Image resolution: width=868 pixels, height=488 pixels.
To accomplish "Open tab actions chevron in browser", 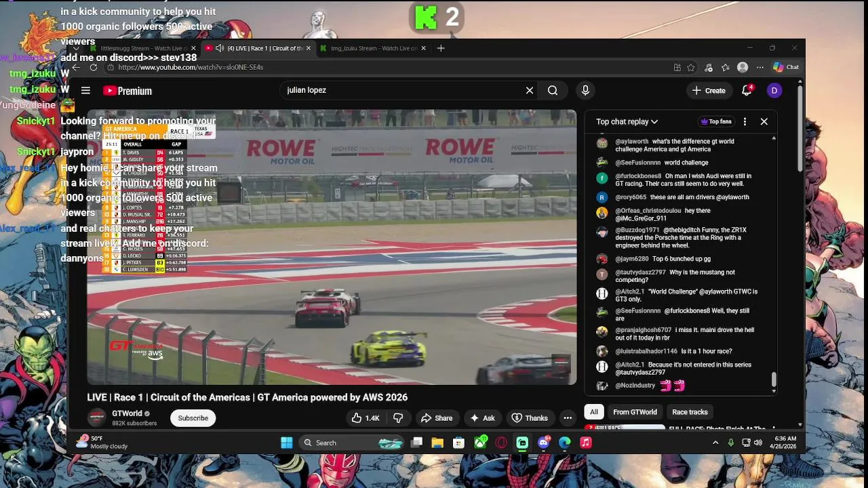I will [77, 48].
